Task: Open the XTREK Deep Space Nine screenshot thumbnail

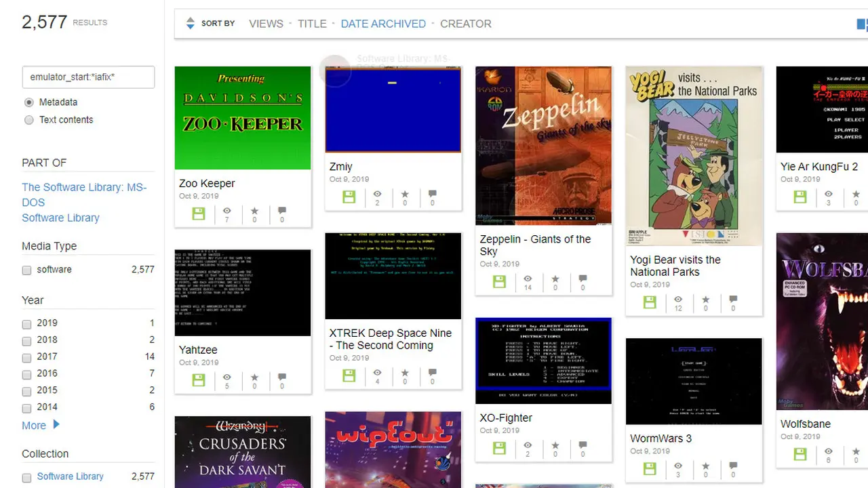Action: (393, 276)
